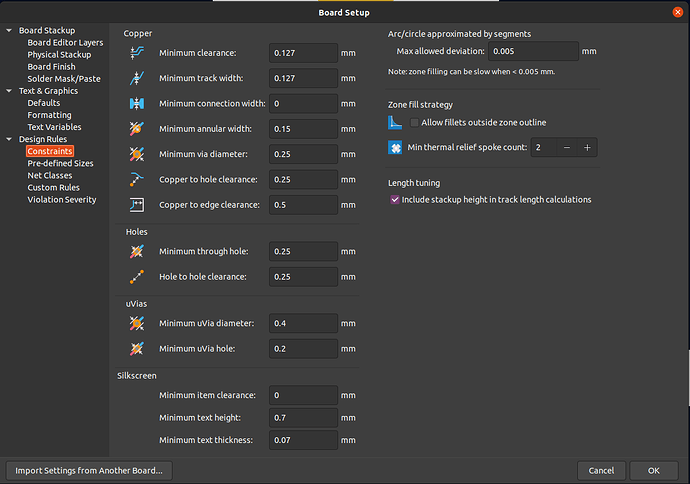Image resolution: width=690 pixels, height=484 pixels.
Task: Collapse the Text & Graphics section
Action: tap(9, 91)
